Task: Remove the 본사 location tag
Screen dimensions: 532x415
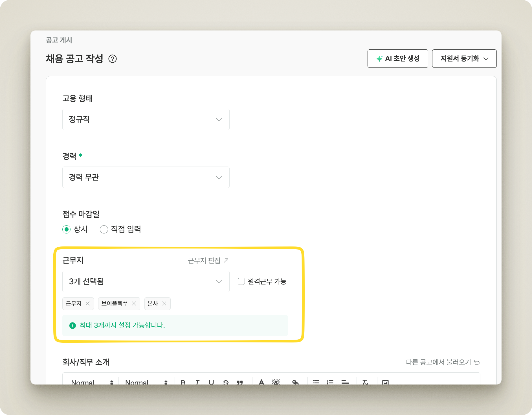Action: click(x=164, y=303)
